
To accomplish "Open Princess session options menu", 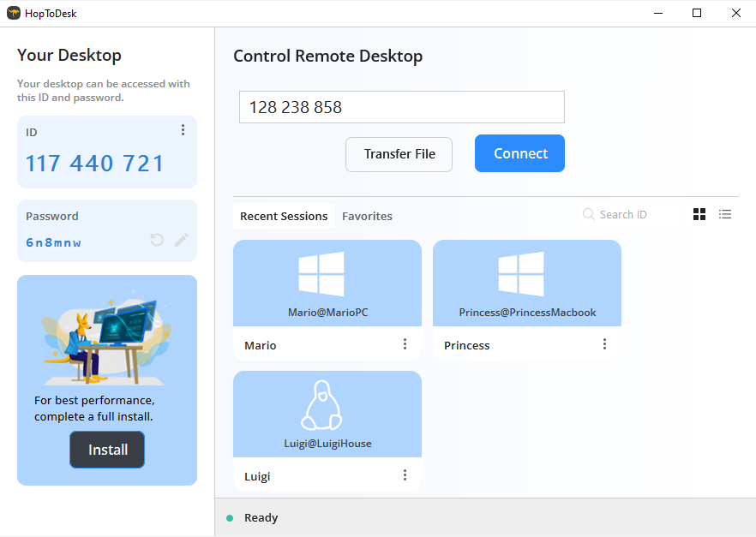I will [x=605, y=344].
